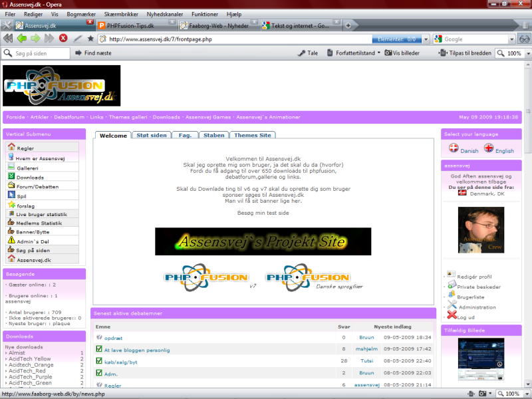This screenshot has width=532, height=399.
Task: Open Private beskeder
Action: 479,287
